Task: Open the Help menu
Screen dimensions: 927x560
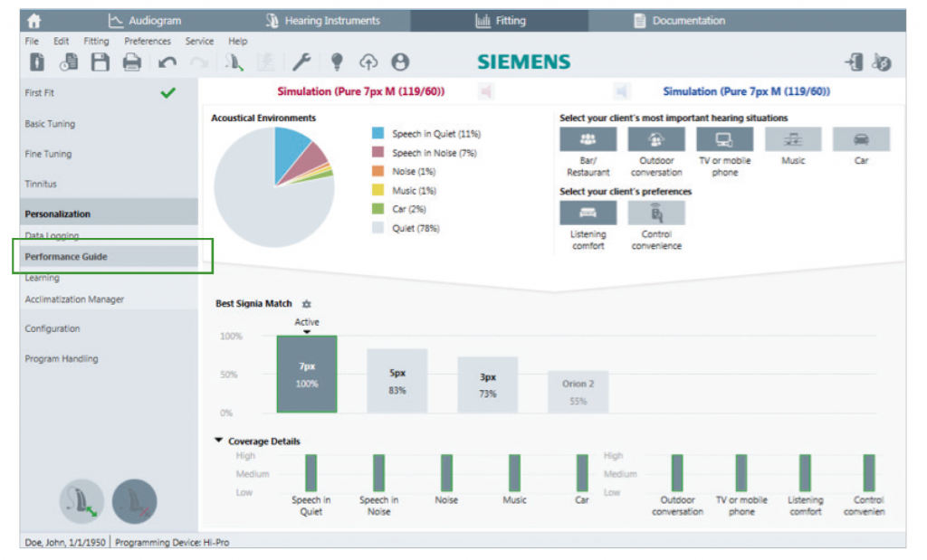Action: coord(238,42)
